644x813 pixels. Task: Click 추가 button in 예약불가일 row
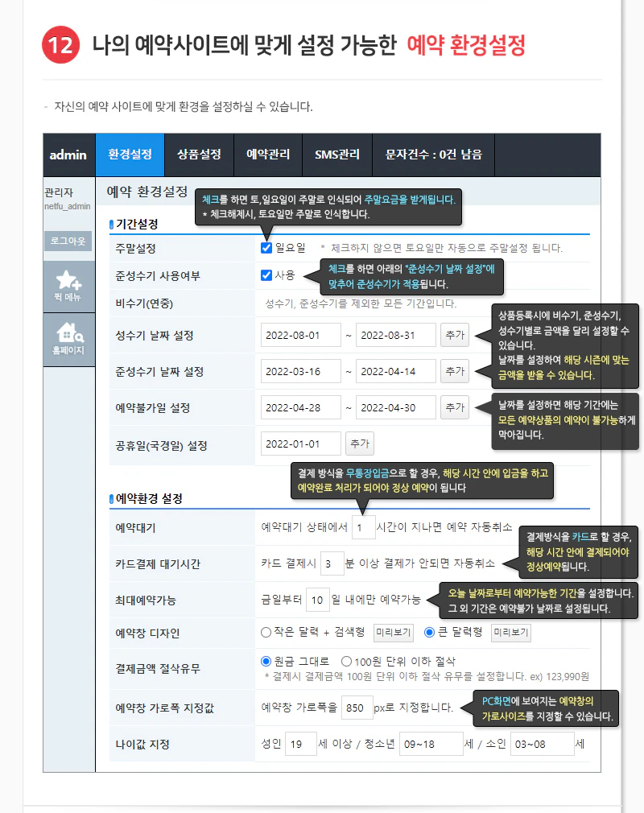455,407
